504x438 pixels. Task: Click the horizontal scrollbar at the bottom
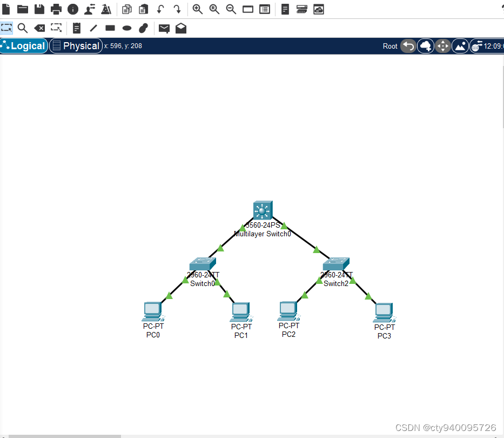65,436
